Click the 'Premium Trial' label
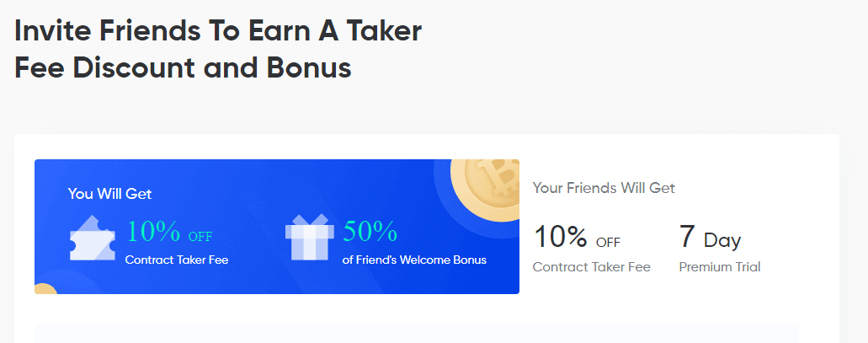This screenshot has width=868, height=343. click(720, 267)
